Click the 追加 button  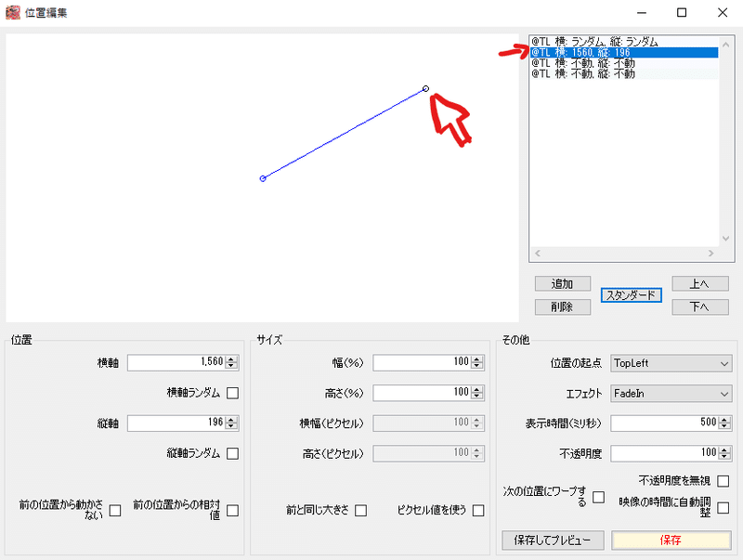coord(563,284)
